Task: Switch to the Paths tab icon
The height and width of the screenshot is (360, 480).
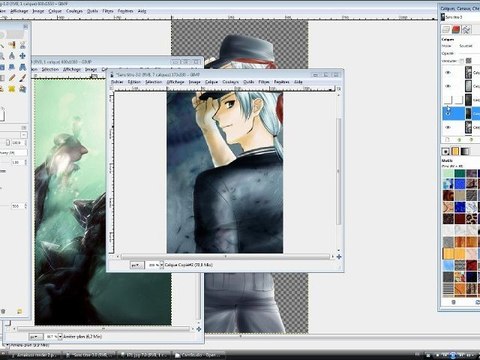Action: (x=466, y=30)
